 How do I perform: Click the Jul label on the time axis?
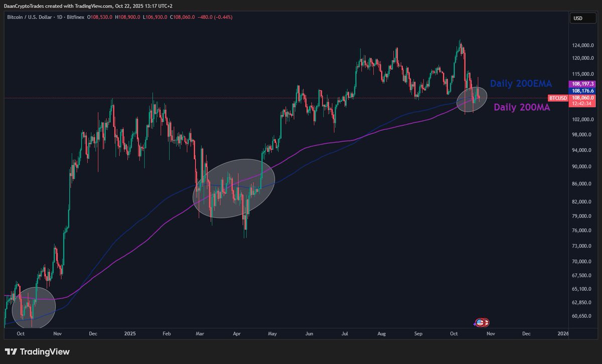[345, 333]
